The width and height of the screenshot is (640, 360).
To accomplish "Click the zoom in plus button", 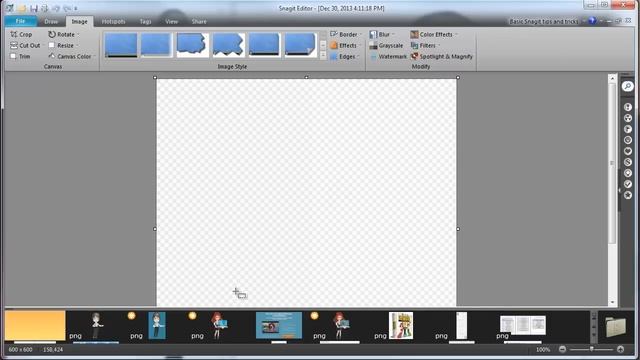I will point(620,349).
